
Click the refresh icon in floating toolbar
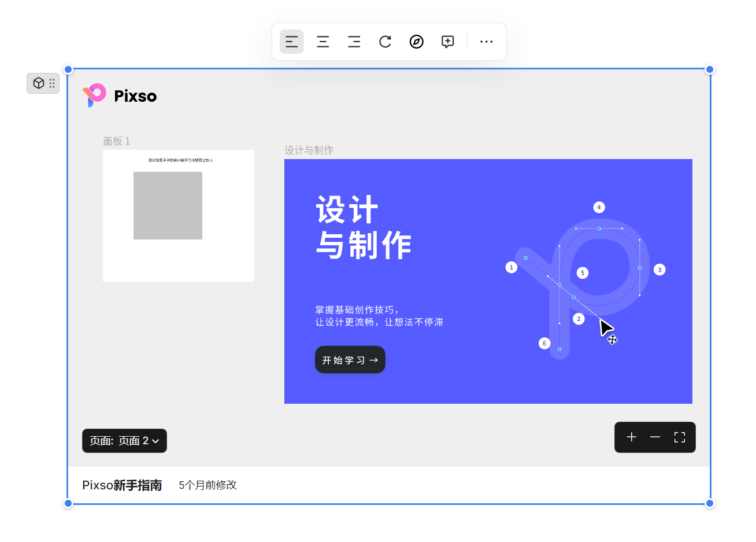[386, 42]
